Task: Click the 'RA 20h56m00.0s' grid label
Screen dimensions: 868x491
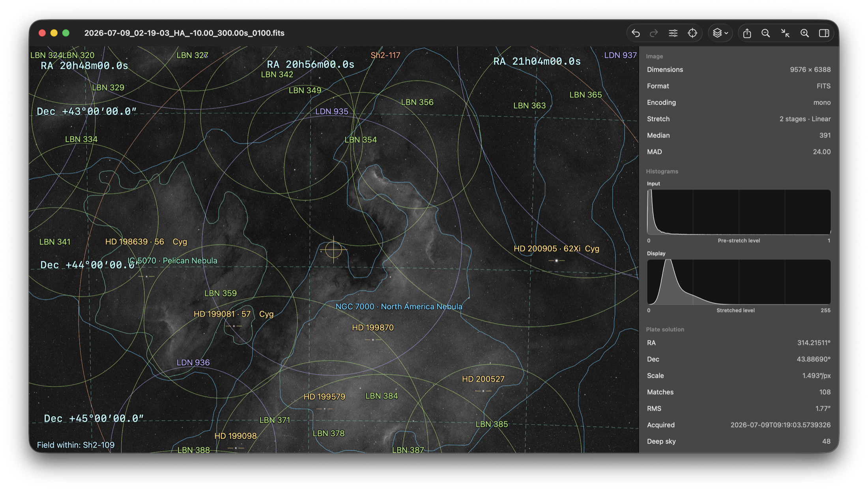Action: pos(311,64)
